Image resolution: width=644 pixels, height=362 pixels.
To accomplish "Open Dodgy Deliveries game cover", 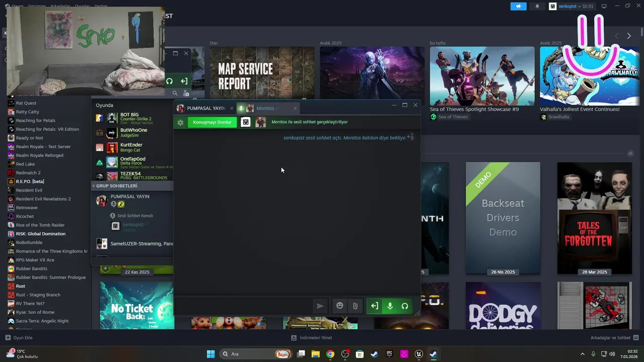I will [x=503, y=306].
